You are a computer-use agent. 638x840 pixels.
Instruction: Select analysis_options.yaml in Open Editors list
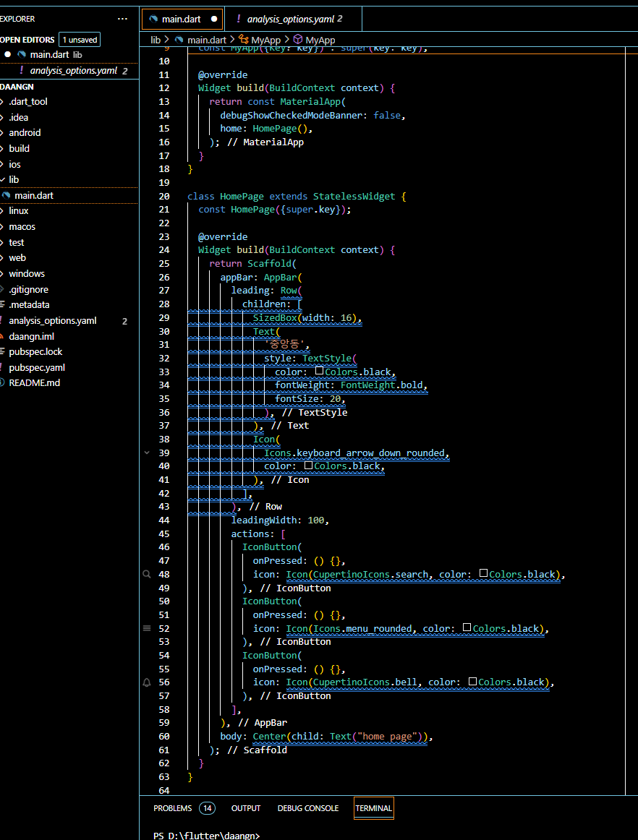coord(69,71)
